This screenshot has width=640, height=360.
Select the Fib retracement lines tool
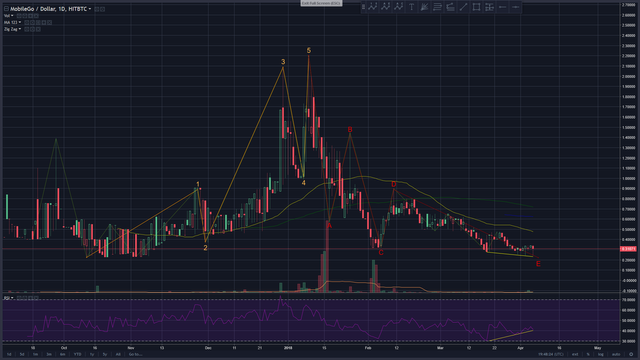pyautogui.click(x=437, y=7)
